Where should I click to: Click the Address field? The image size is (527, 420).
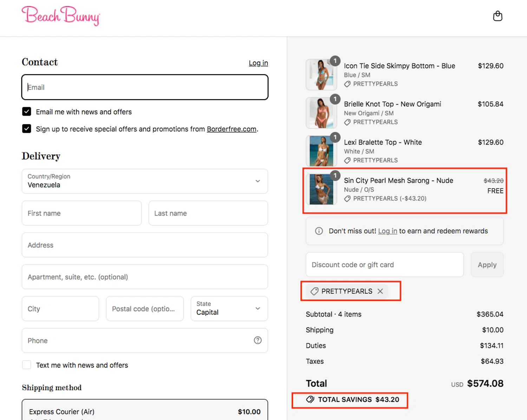145,245
